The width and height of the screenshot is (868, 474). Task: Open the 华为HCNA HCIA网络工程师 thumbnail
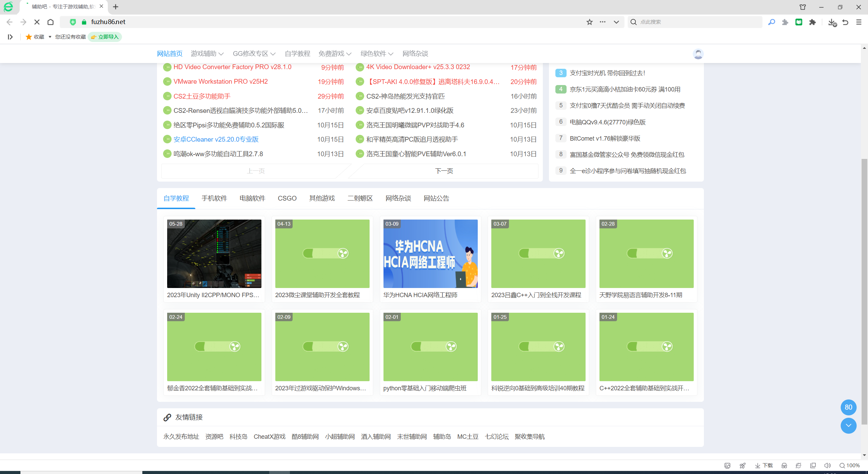430,254
